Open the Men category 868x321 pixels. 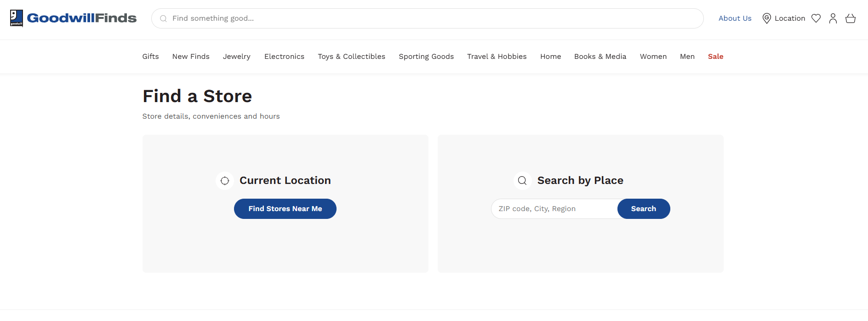coord(687,57)
